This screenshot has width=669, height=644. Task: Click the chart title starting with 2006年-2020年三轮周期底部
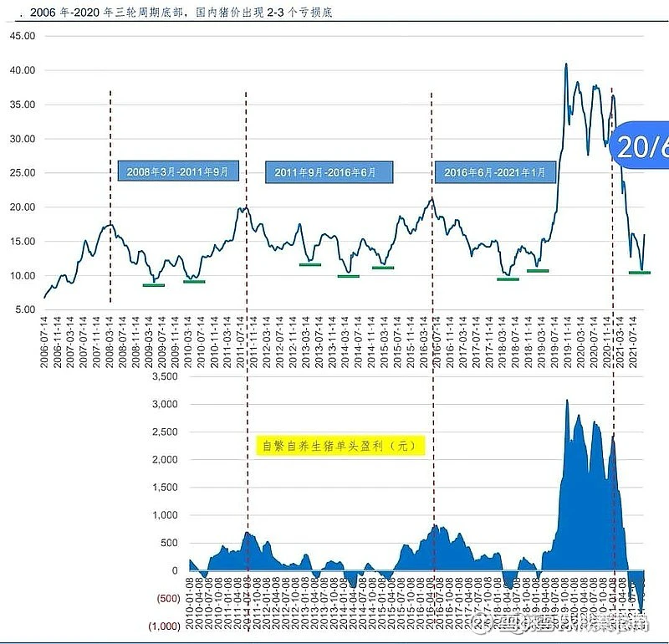pos(181,13)
